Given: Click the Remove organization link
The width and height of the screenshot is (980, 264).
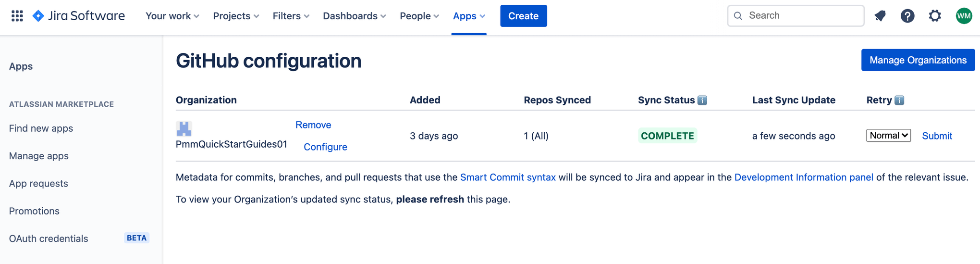Looking at the screenshot, I should [x=313, y=125].
